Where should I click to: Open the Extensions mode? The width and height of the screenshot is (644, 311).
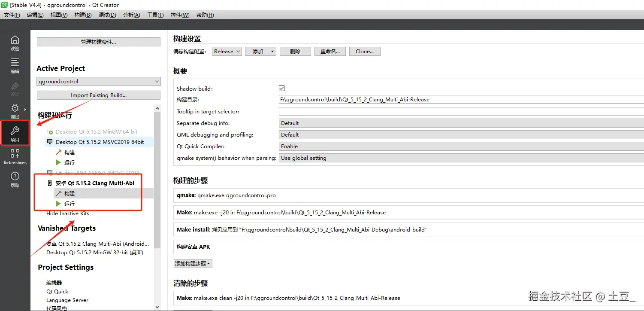[15, 157]
